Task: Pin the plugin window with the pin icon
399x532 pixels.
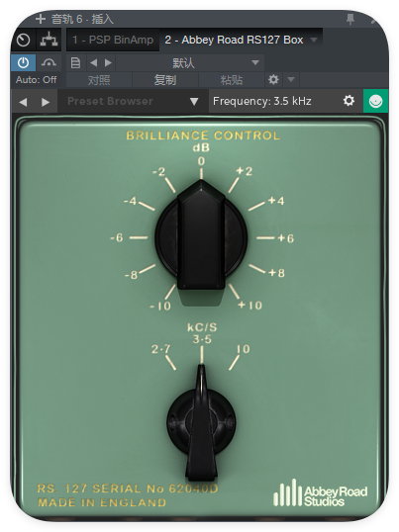Action: [350, 20]
